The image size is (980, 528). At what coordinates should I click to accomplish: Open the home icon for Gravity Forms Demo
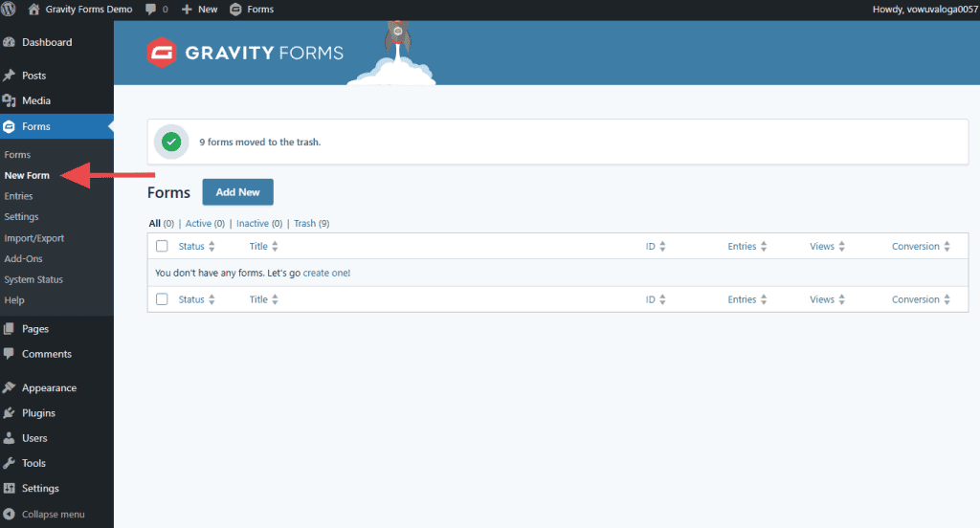tap(33, 10)
